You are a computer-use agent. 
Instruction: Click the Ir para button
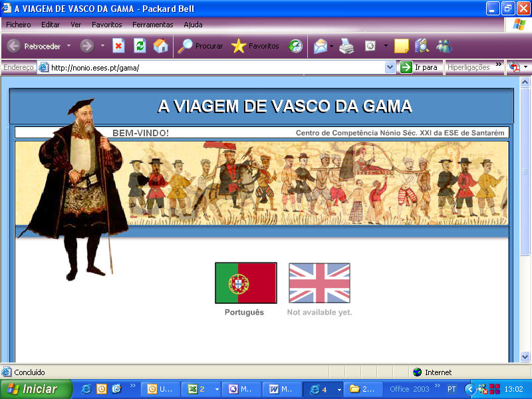coord(419,67)
